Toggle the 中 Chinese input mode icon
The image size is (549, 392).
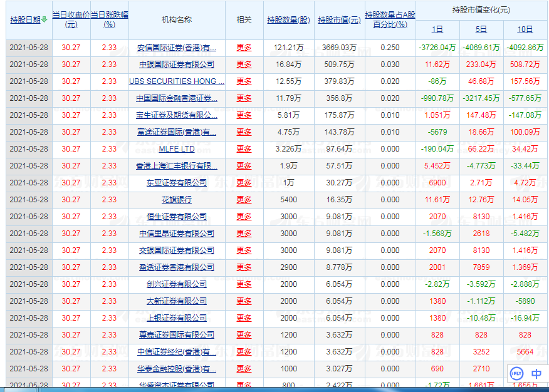[536, 374]
